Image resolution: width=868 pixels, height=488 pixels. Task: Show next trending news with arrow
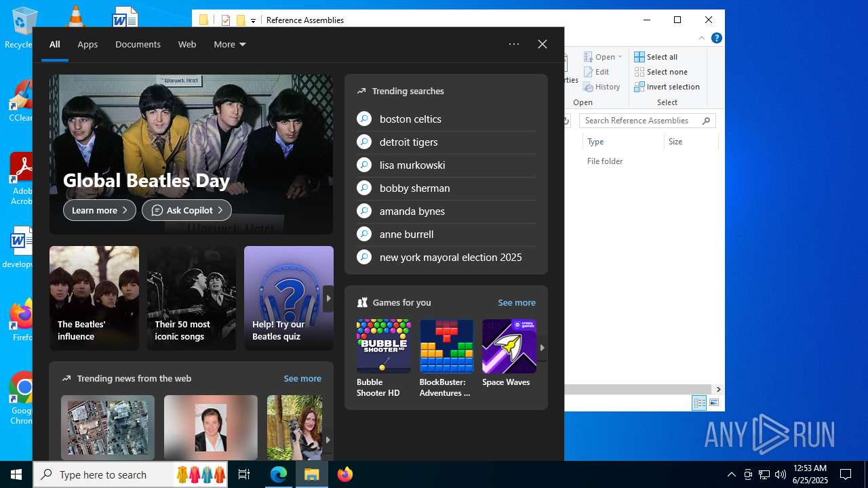pos(328,439)
